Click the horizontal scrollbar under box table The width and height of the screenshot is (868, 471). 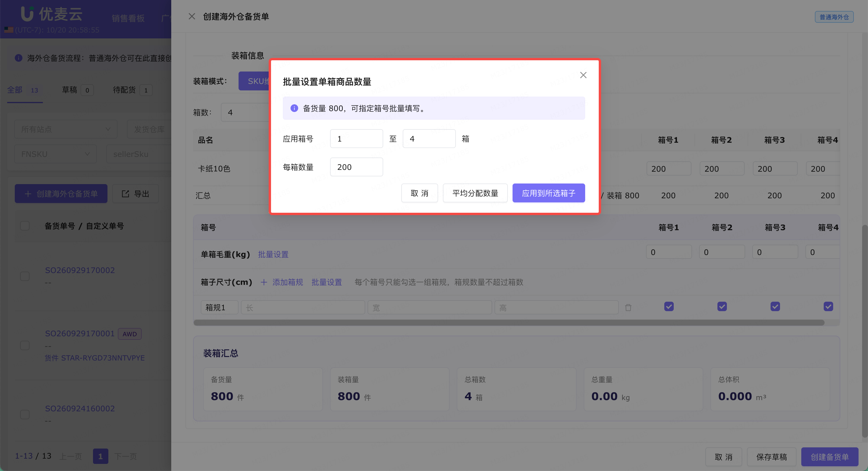509,323
